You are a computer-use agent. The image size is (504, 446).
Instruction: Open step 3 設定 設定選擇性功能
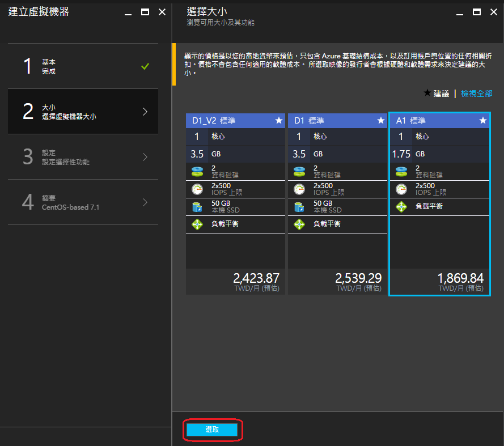(x=83, y=157)
